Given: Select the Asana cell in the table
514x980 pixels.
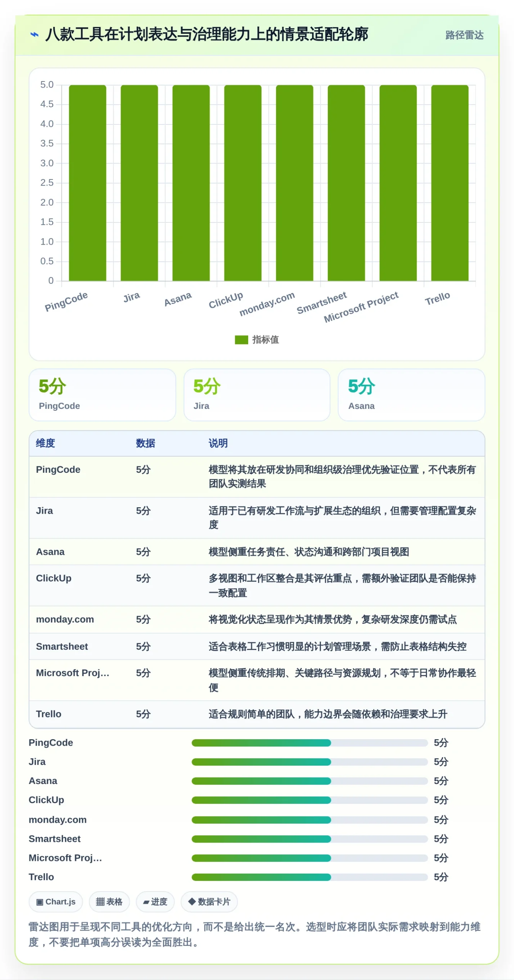Looking at the screenshot, I should click(x=50, y=552).
